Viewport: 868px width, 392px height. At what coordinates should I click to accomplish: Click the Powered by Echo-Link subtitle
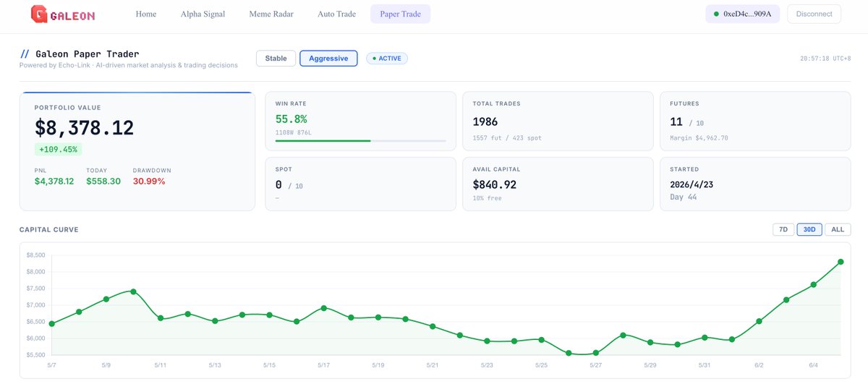(128, 65)
